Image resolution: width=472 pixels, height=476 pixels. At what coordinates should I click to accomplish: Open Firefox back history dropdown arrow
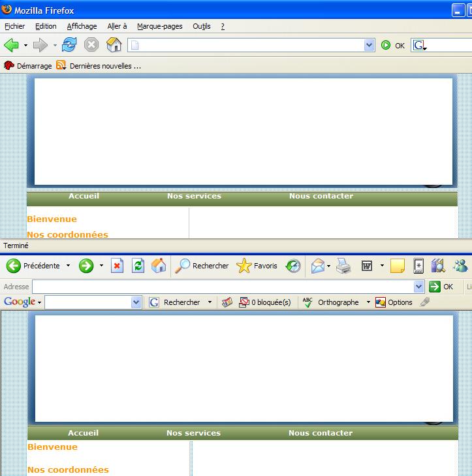(x=26, y=46)
